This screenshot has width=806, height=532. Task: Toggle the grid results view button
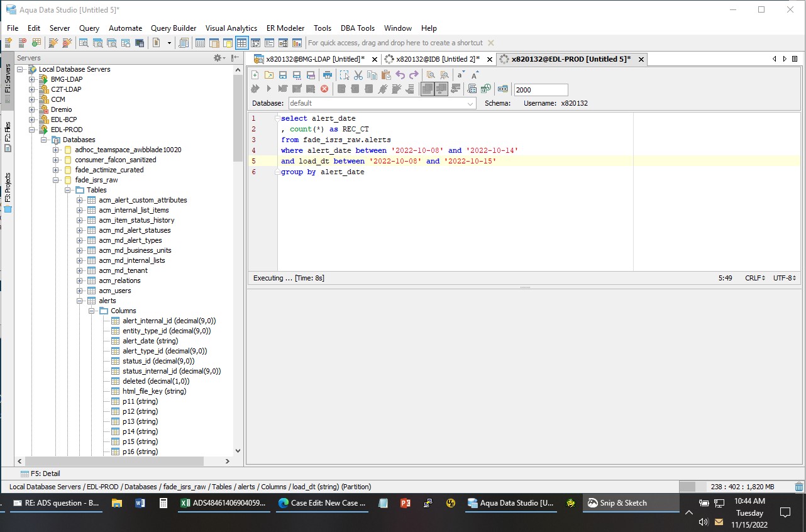(241, 43)
